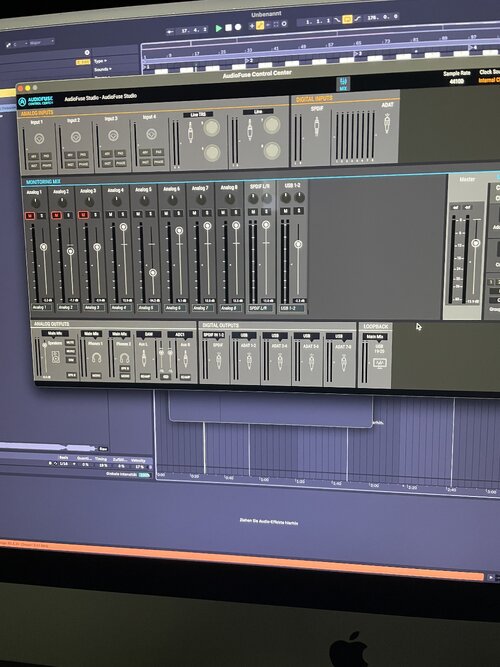Image resolution: width=500 pixels, height=667 pixels.
Task: Click the SPDIF digital input connector icon
Action: pyautogui.click(x=316, y=126)
